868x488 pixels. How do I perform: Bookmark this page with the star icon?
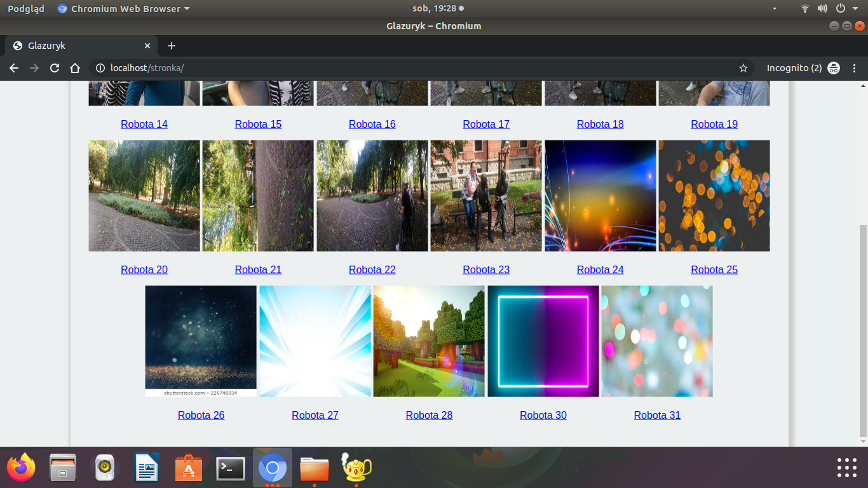(743, 68)
